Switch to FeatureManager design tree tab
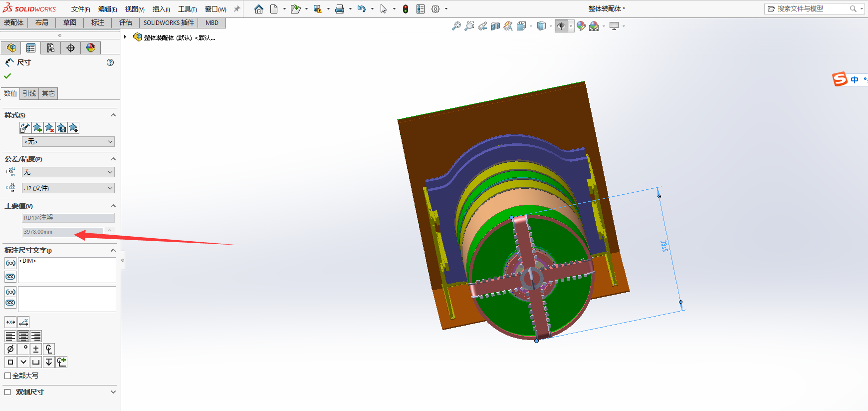 [11, 48]
